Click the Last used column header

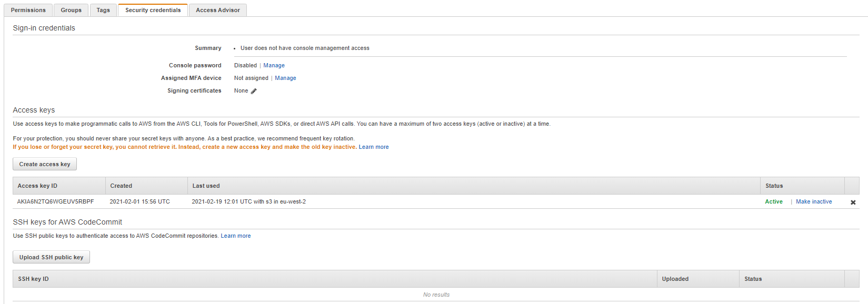[206, 186]
